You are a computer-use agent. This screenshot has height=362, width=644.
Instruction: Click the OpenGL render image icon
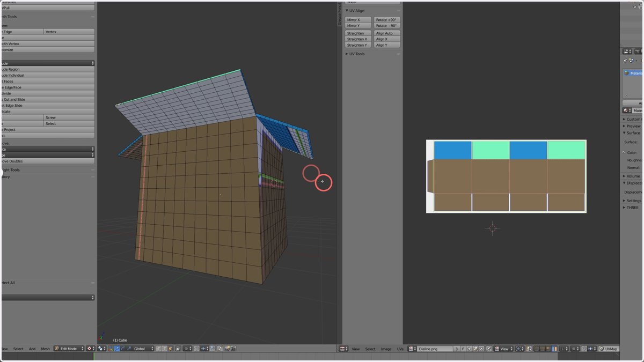point(228,349)
